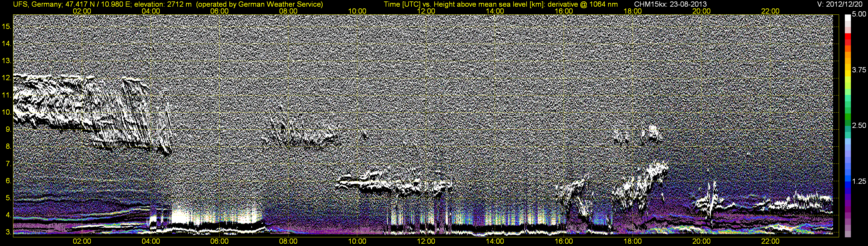The width and height of the screenshot is (868, 246).
Task: Click the '11.' height axis label
Action: pyautogui.click(x=7, y=95)
